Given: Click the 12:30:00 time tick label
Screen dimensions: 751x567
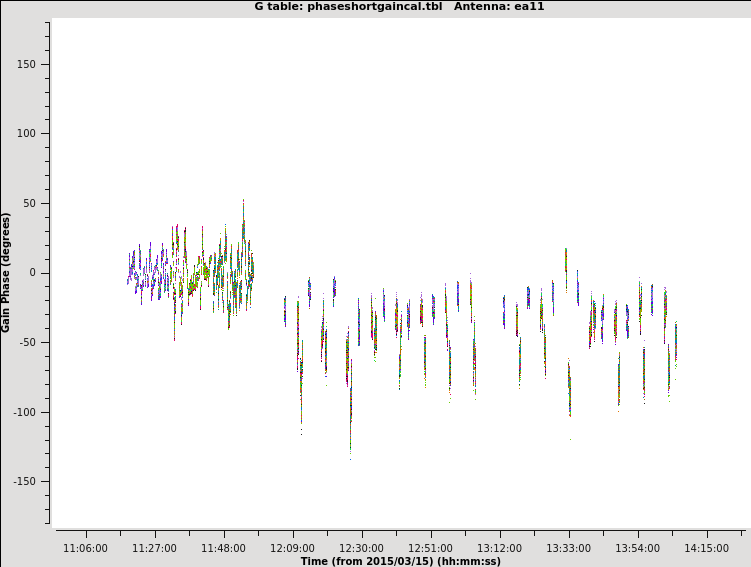Looking at the screenshot, I should coord(361,548).
